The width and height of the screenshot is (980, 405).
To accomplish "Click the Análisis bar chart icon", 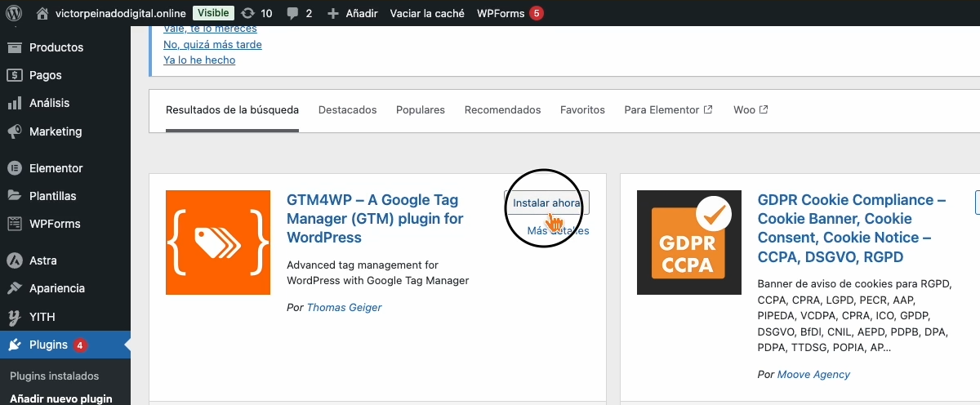I will (x=14, y=103).
